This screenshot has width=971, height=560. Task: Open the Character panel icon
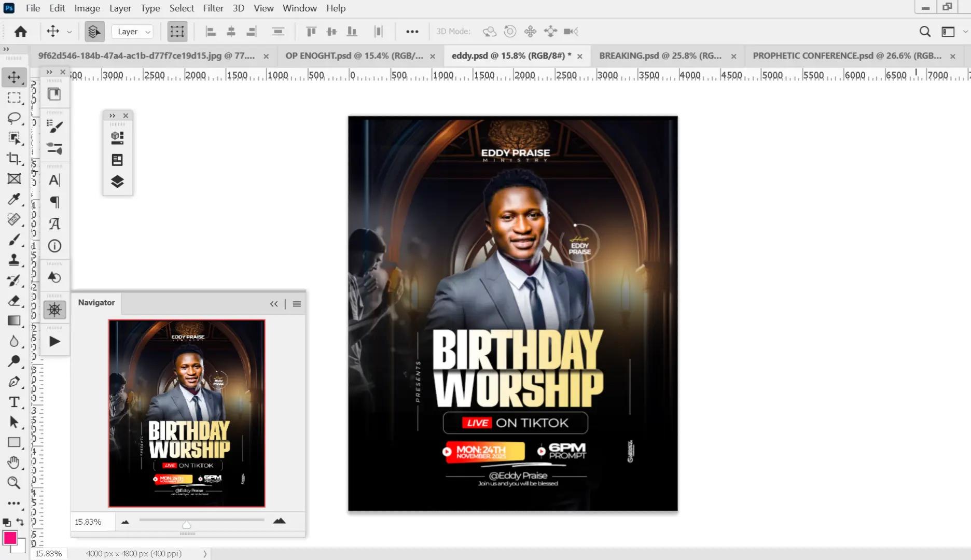tap(54, 180)
